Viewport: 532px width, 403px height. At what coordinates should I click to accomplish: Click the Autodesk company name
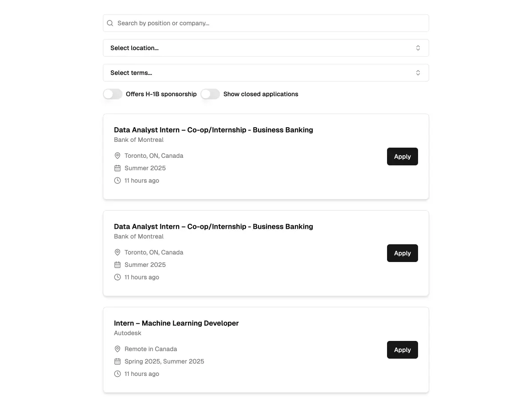128,333
